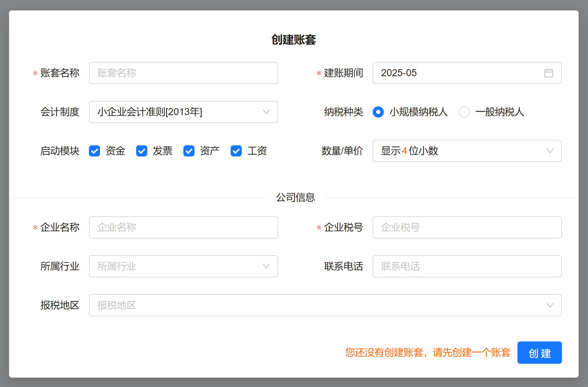Screen dimensions: 588x387
Task: Click the 联系电话 input field
Action: coord(467,266)
